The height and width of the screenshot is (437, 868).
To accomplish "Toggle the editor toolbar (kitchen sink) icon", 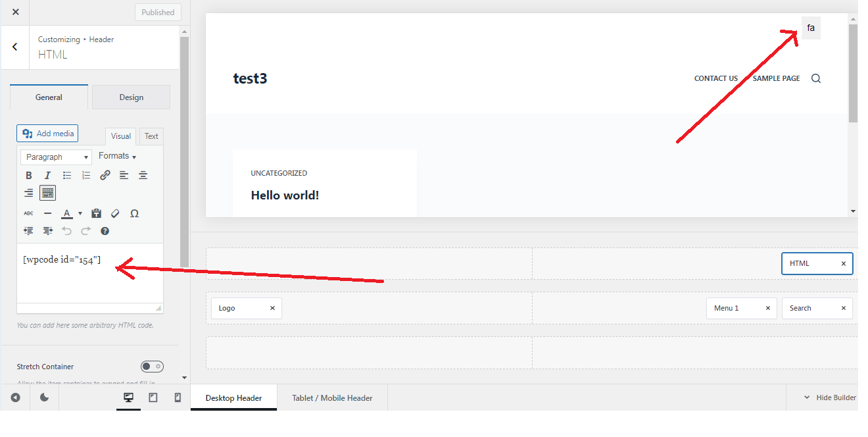I will [x=47, y=193].
